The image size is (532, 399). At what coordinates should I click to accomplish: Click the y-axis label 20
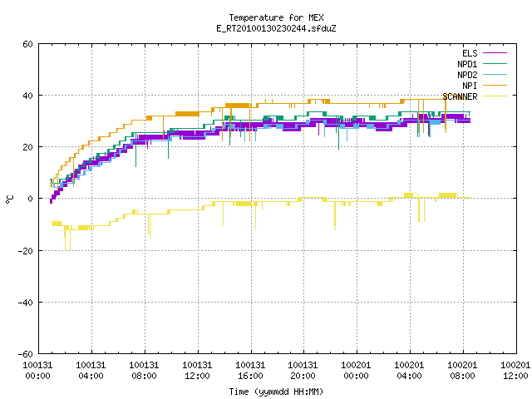point(27,147)
